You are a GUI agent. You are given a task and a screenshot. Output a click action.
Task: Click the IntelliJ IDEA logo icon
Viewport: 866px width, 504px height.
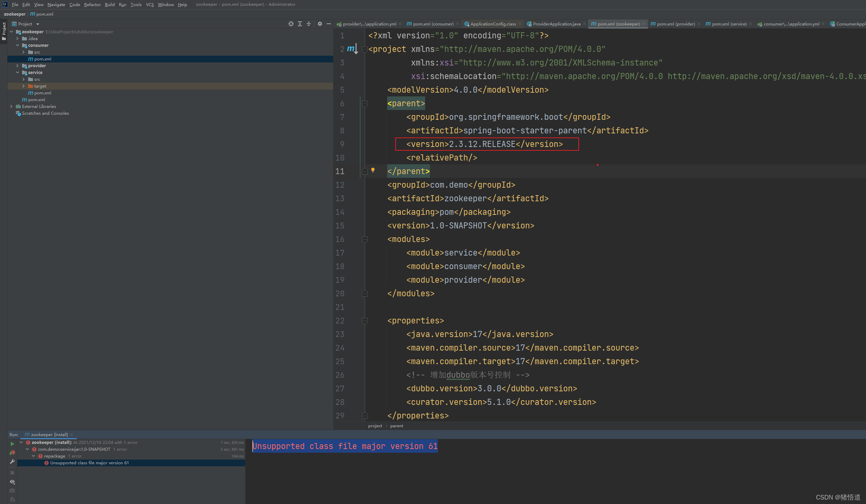pyautogui.click(x=5, y=4)
